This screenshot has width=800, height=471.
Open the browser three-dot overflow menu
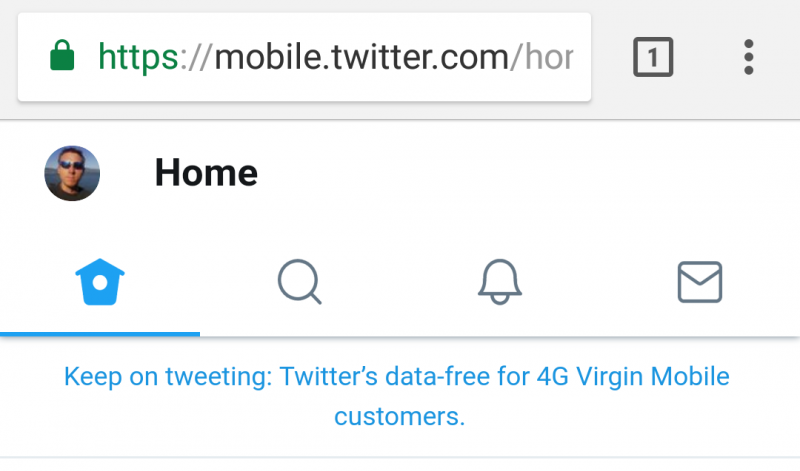[748, 57]
